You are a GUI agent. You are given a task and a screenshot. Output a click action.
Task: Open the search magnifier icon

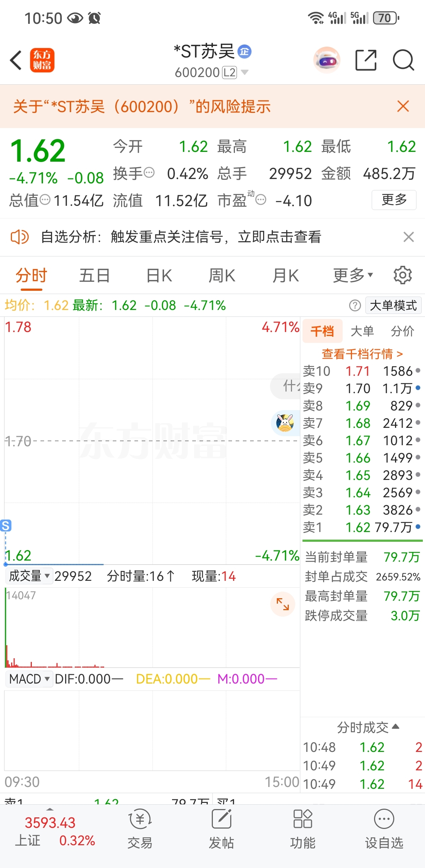click(403, 60)
